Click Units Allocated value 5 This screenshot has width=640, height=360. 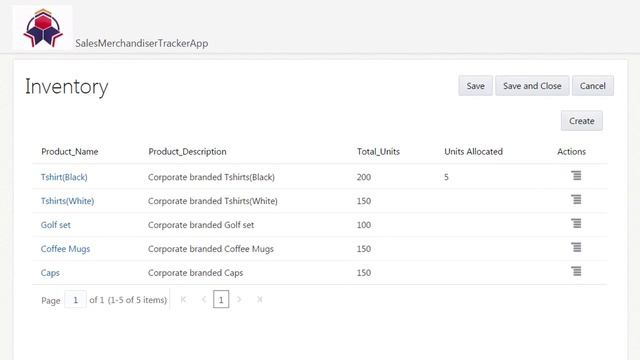[446, 177]
